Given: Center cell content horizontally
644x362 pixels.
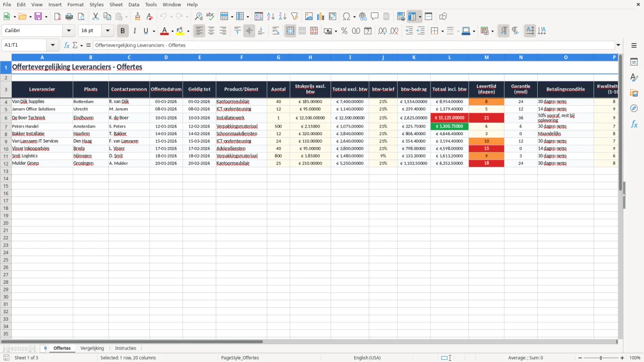Looking at the screenshot, I should click(211, 31).
